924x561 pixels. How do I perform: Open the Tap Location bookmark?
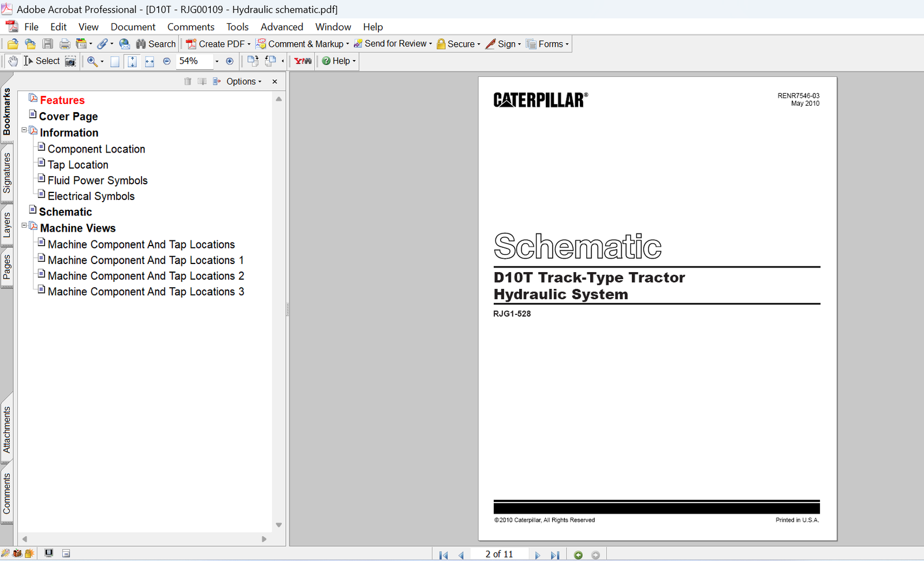(78, 165)
